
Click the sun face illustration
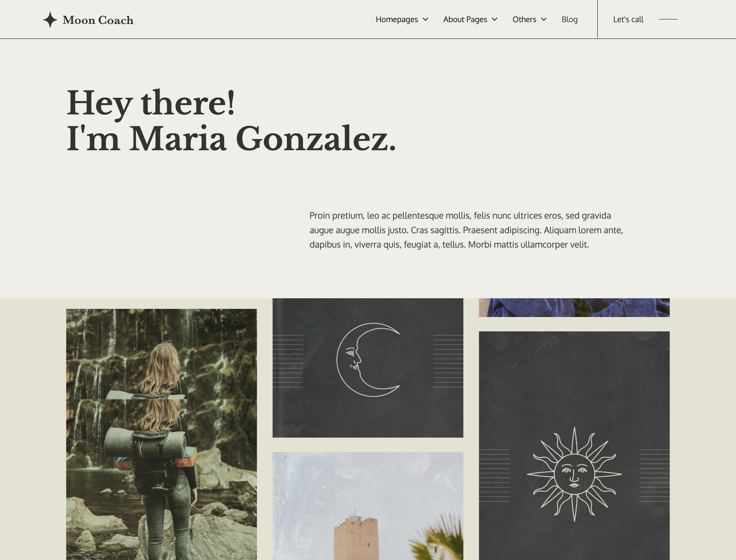574,474
